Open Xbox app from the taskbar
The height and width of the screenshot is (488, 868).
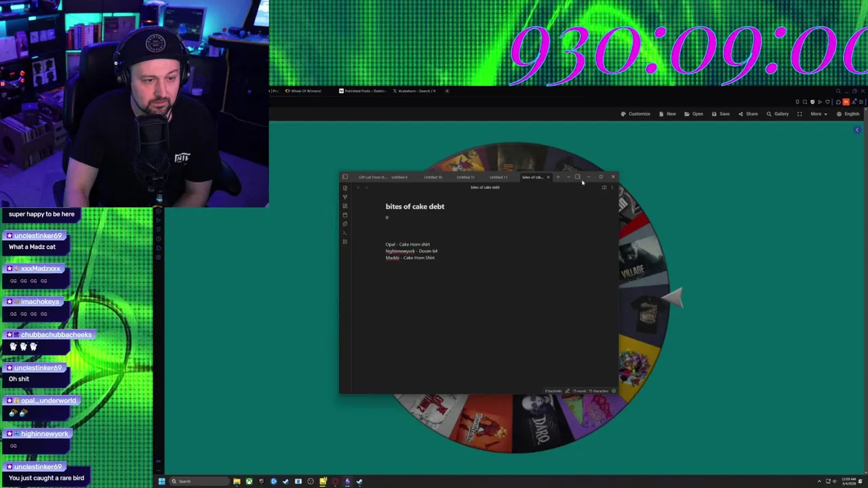249,481
